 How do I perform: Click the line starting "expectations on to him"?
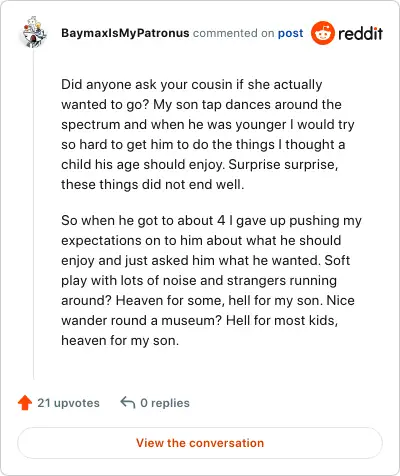201,241
